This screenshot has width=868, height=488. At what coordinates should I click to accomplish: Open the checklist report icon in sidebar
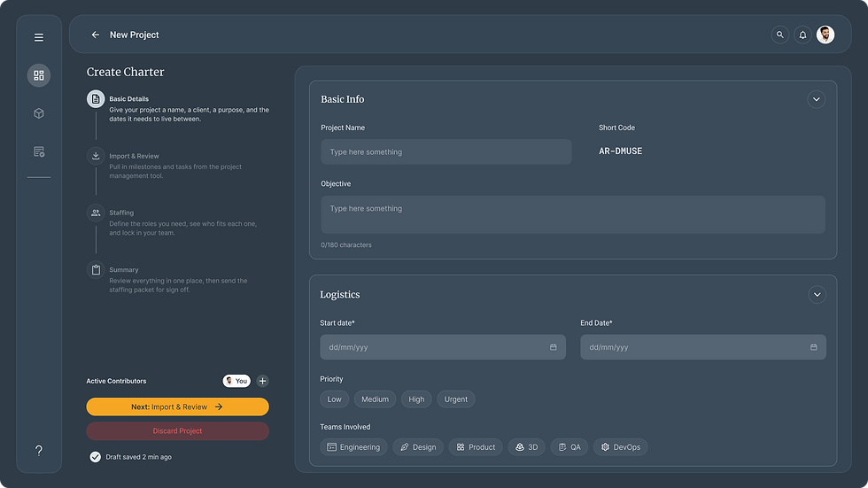coord(39,151)
